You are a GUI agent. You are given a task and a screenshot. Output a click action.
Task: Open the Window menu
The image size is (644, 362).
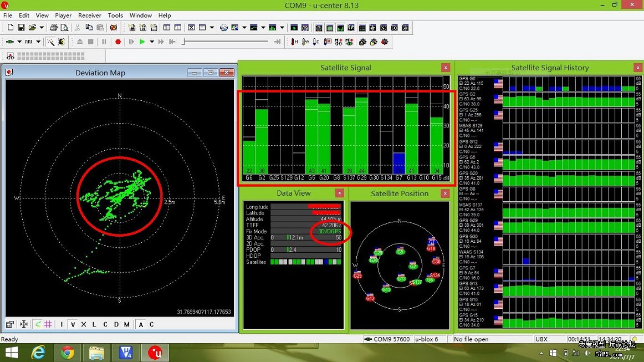pos(140,15)
